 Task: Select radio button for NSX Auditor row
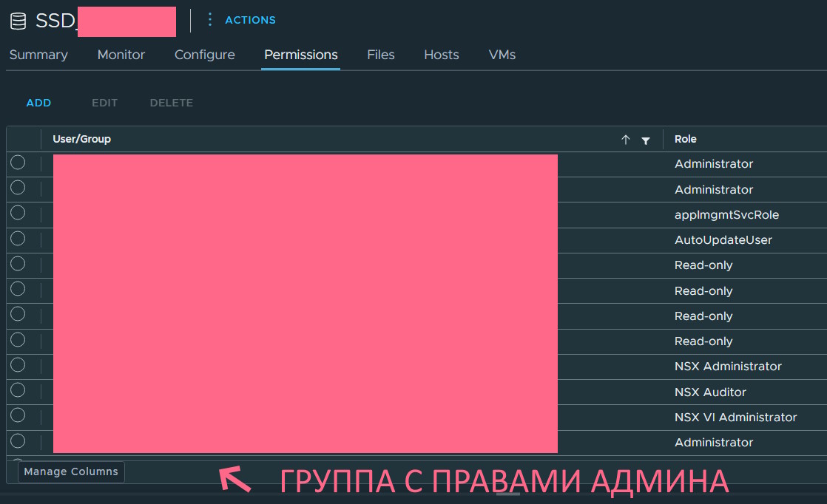(x=18, y=390)
